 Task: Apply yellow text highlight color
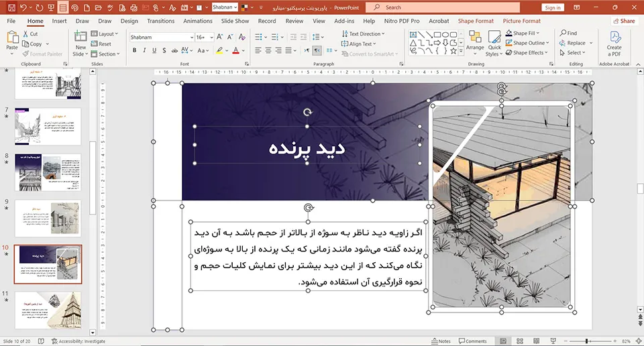point(220,50)
